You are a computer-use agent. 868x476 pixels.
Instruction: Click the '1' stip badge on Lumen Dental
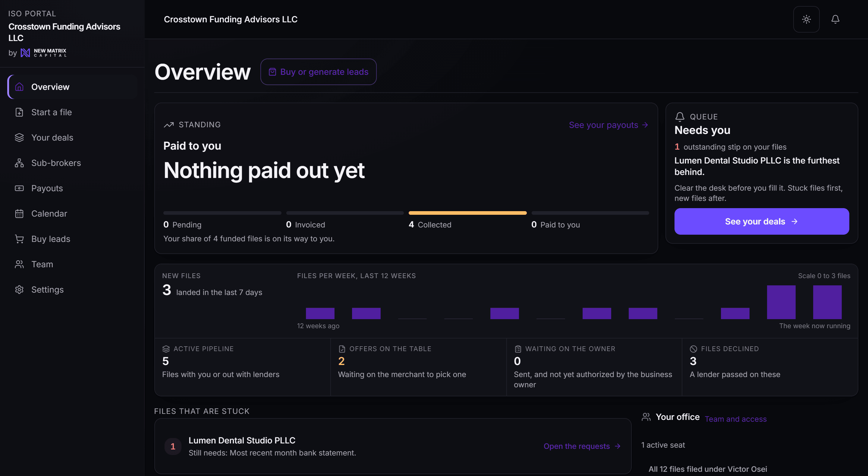173,446
